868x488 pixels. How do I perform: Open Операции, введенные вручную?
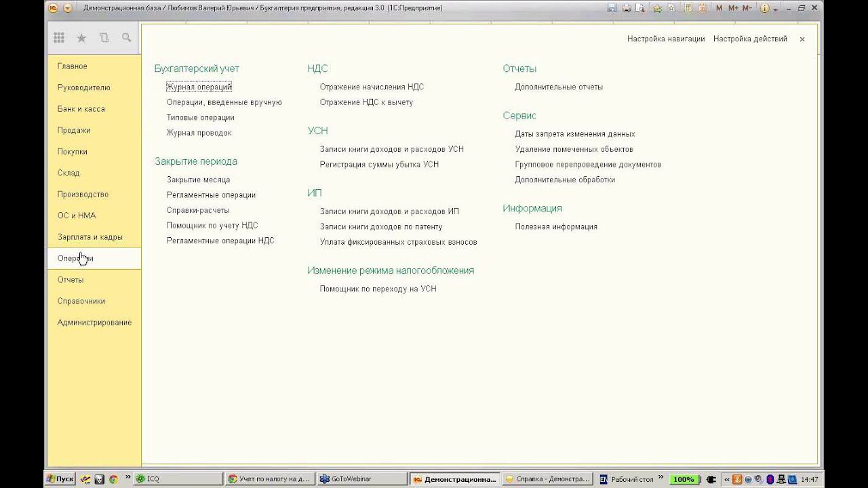pyautogui.click(x=224, y=102)
